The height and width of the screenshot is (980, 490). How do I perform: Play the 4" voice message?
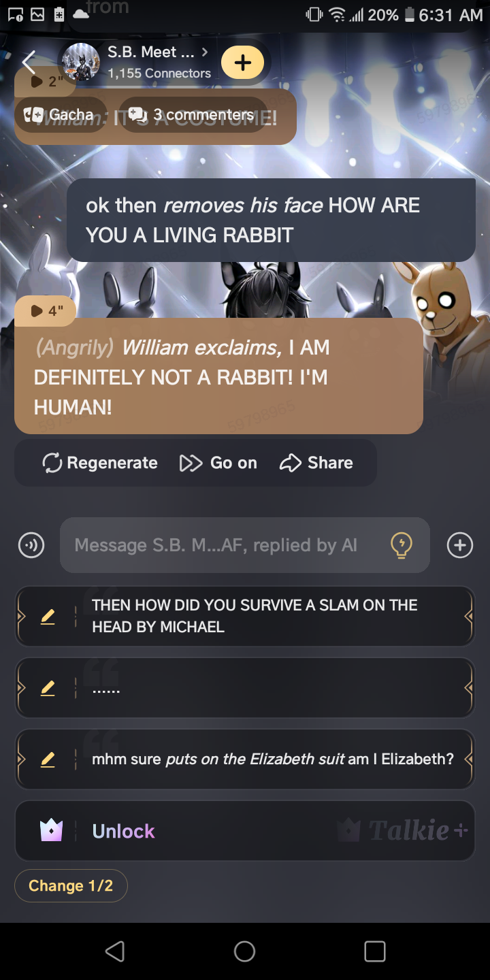click(x=46, y=311)
